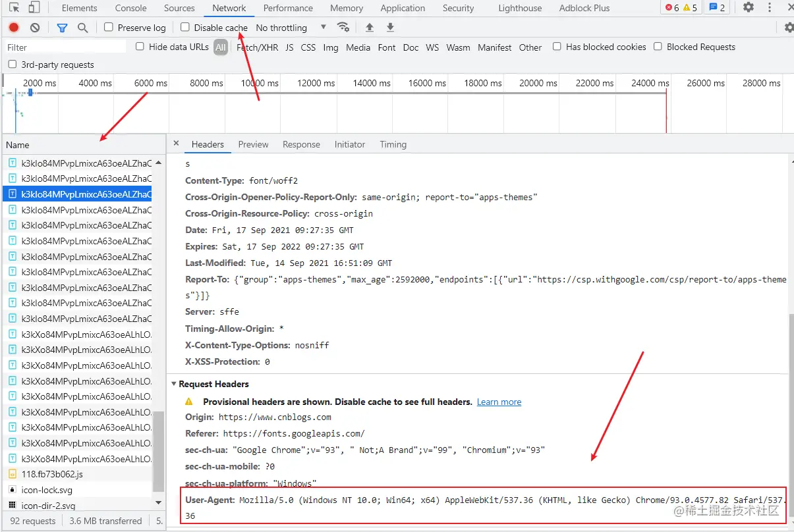Click the yellow warnings count 5
This screenshot has width=794, height=532.
tap(690, 8)
